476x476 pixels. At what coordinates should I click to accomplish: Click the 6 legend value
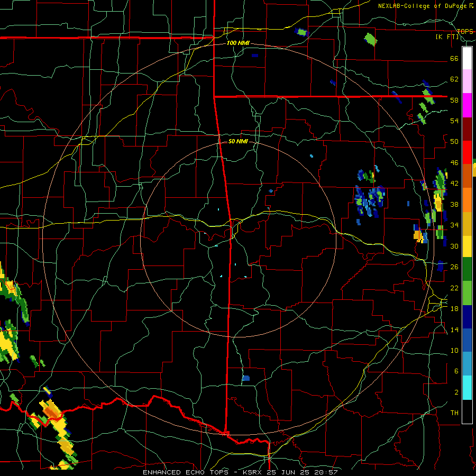456,371
